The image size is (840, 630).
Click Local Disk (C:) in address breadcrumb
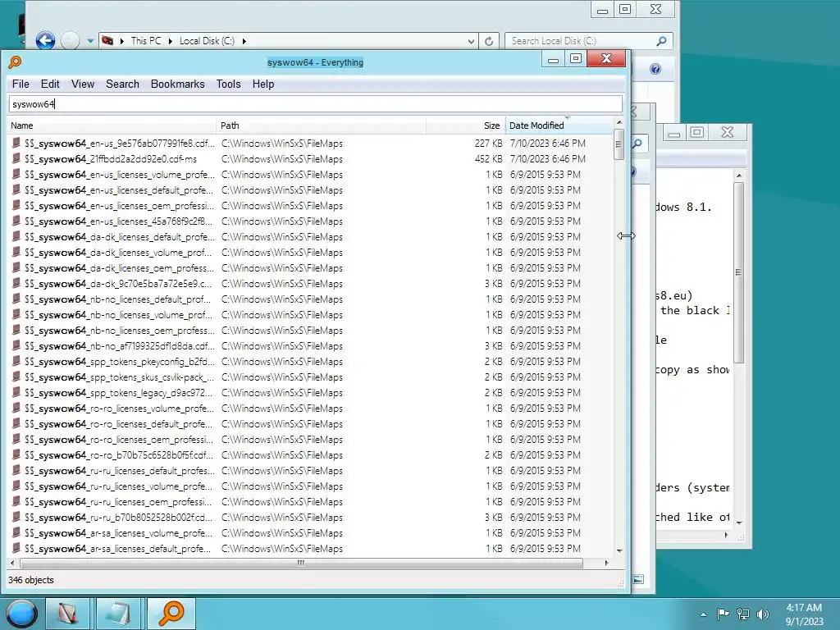point(207,41)
